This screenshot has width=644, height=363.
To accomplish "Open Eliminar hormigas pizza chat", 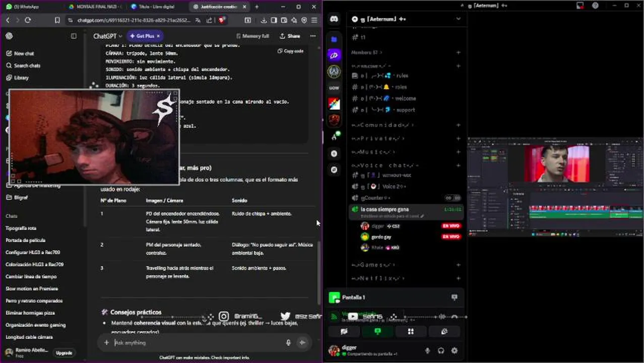I will [x=29, y=313].
